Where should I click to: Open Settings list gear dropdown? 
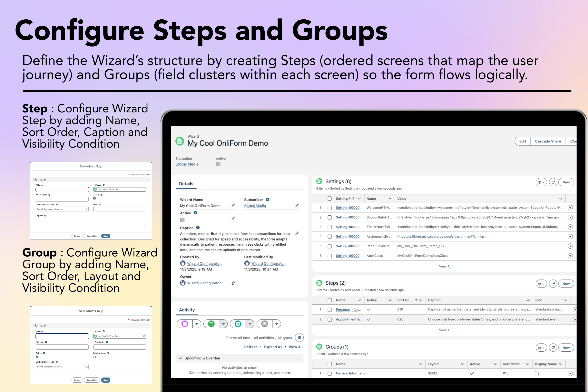click(x=541, y=182)
